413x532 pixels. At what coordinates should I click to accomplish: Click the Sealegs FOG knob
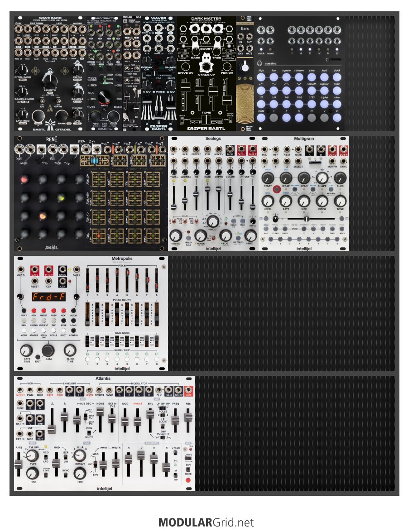pyautogui.click(x=226, y=235)
